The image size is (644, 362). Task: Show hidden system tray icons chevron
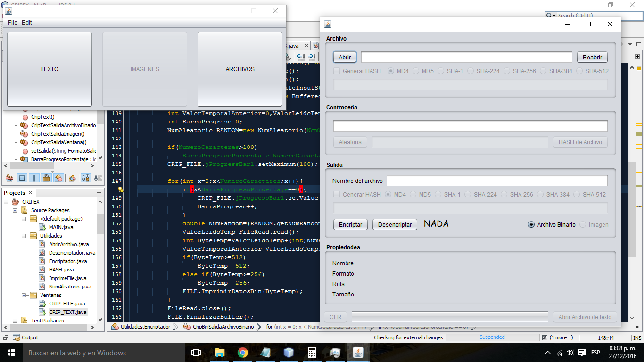[547, 353]
